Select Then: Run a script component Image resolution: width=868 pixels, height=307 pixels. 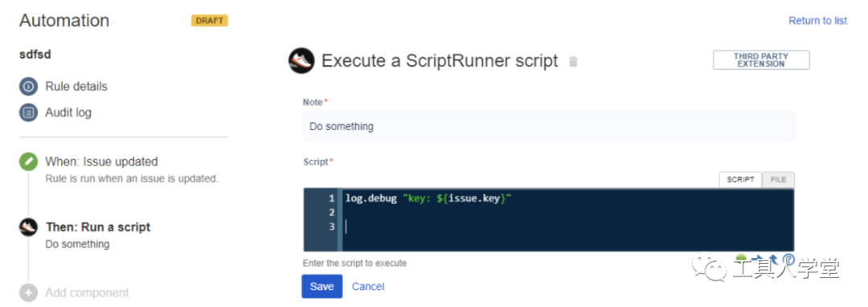(x=98, y=227)
